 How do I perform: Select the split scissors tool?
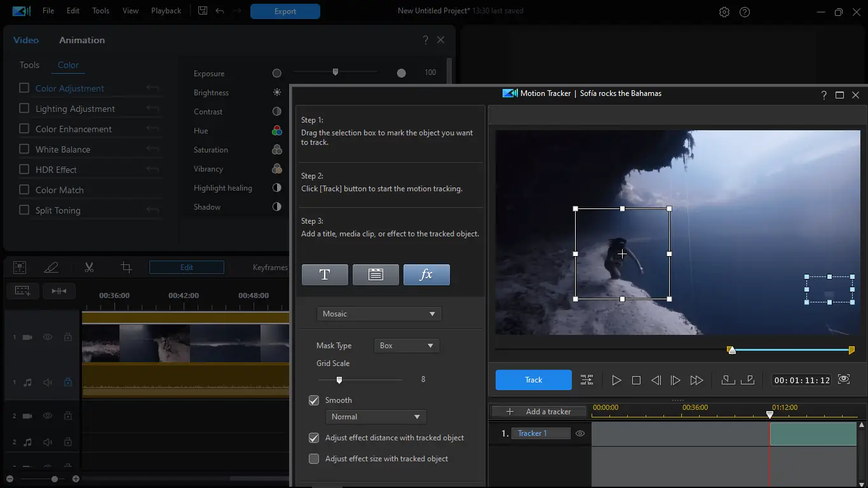point(89,268)
